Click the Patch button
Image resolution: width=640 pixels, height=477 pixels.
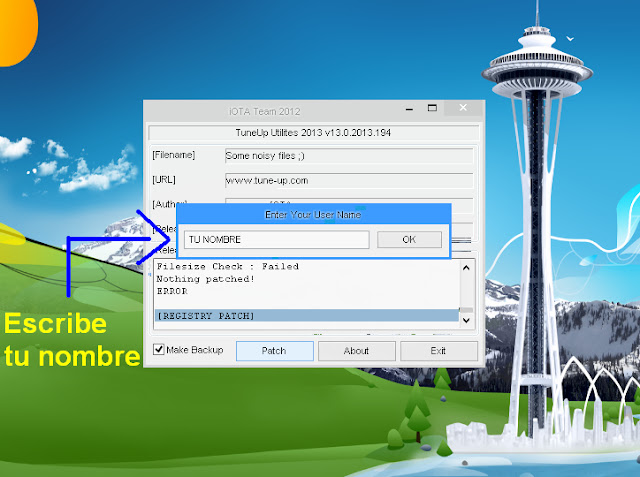pos(275,351)
